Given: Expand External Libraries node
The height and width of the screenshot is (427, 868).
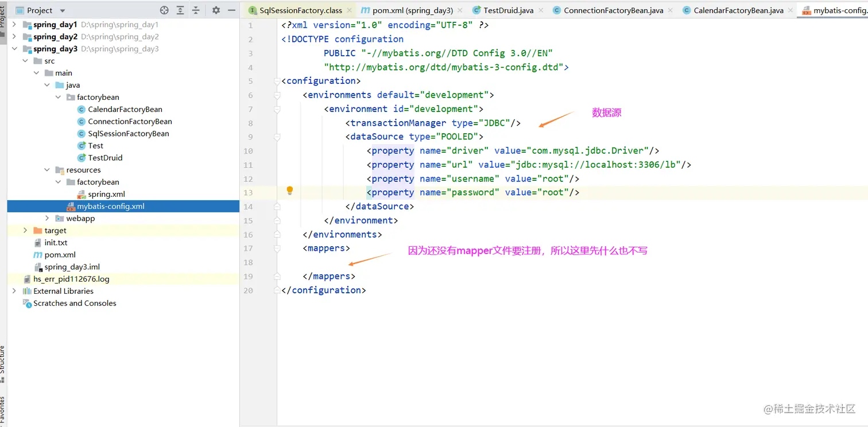Looking at the screenshot, I should [x=14, y=291].
